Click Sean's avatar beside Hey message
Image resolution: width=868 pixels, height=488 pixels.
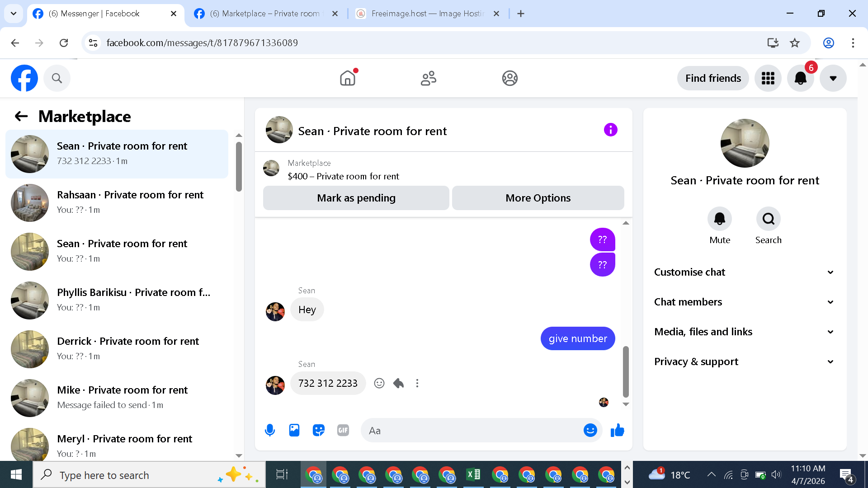tap(275, 311)
